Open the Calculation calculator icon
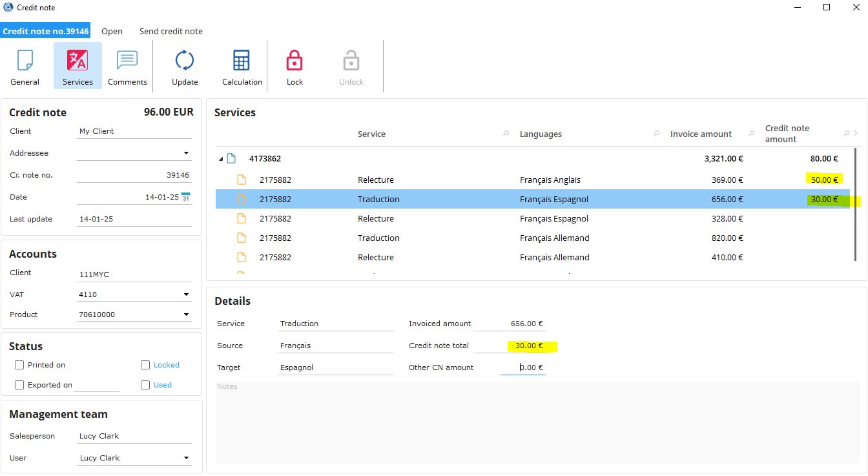The image size is (868, 476). pos(242,61)
